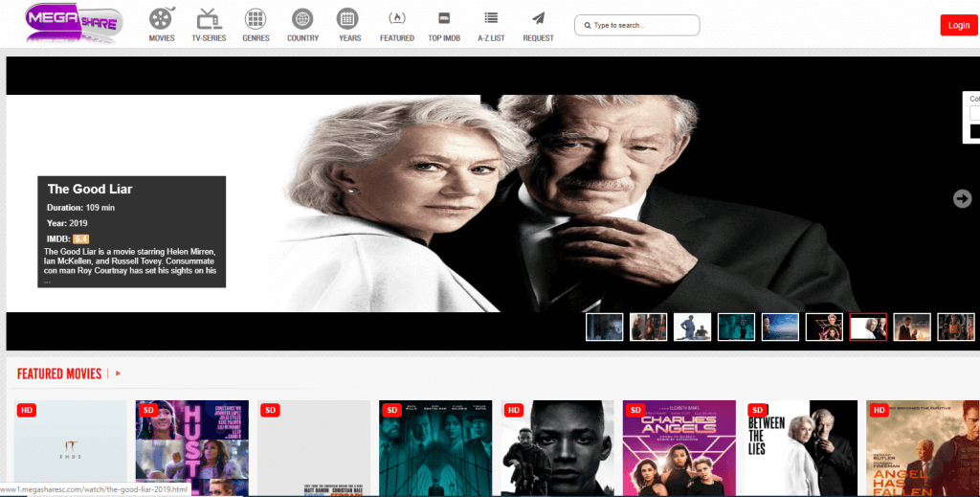Select the teal-toned slider thumbnail
This screenshot has height=497, width=980.
point(736,327)
